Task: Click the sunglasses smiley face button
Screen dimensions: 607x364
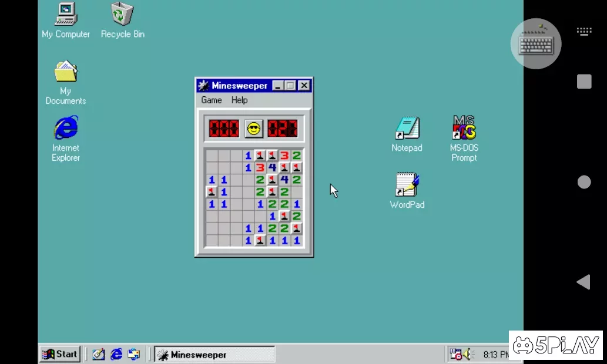Action: pos(254,128)
